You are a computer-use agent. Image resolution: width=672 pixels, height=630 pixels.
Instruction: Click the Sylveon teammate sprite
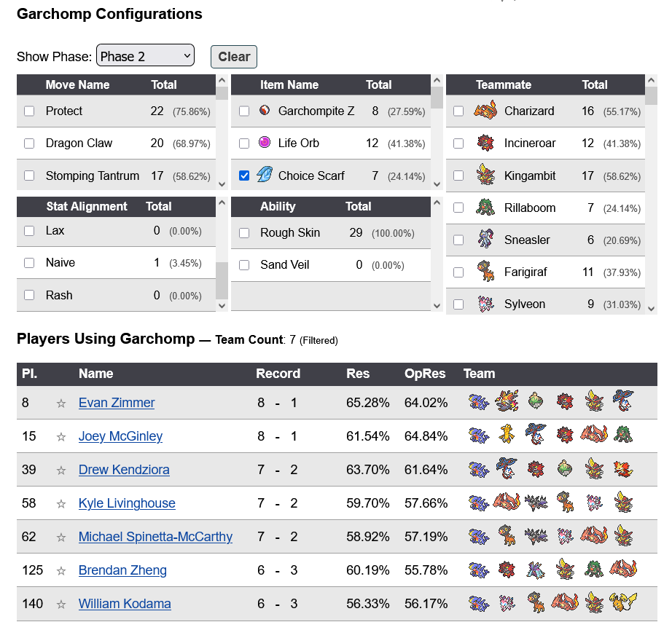coord(485,304)
